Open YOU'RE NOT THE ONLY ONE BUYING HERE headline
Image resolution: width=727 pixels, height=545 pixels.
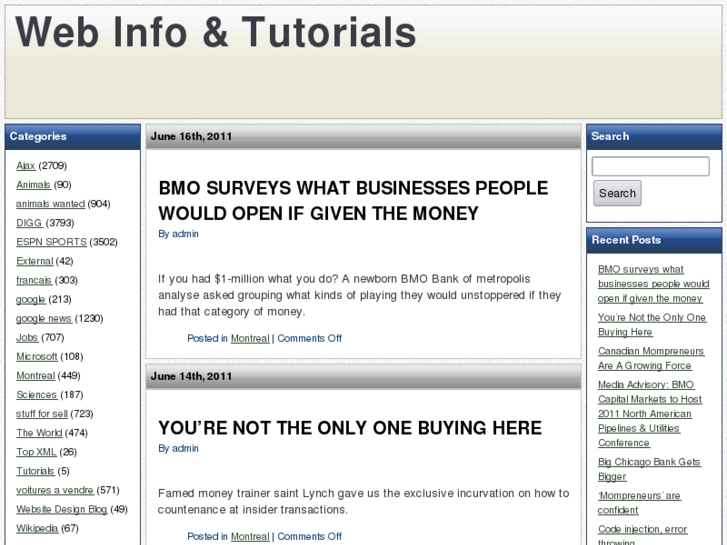tap(350, 428)
